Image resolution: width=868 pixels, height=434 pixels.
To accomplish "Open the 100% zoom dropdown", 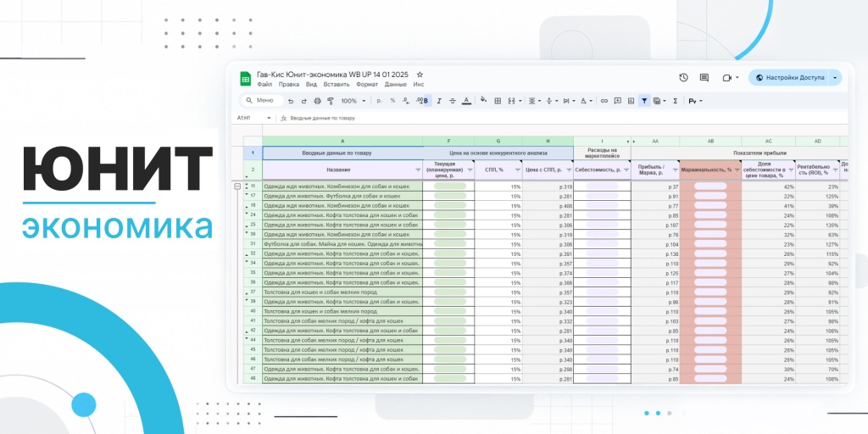I will tap(353, 101).
